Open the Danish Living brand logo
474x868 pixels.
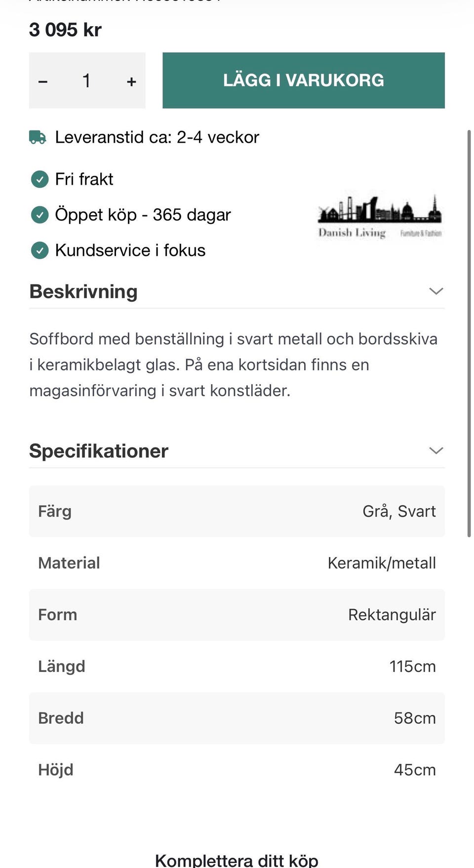click(x=379, y=216)
